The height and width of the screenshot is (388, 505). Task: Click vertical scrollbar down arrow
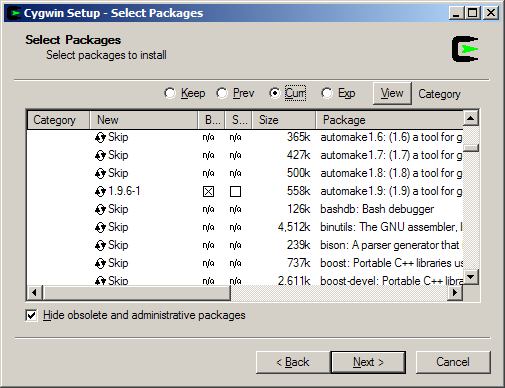(x=471, y=277)
